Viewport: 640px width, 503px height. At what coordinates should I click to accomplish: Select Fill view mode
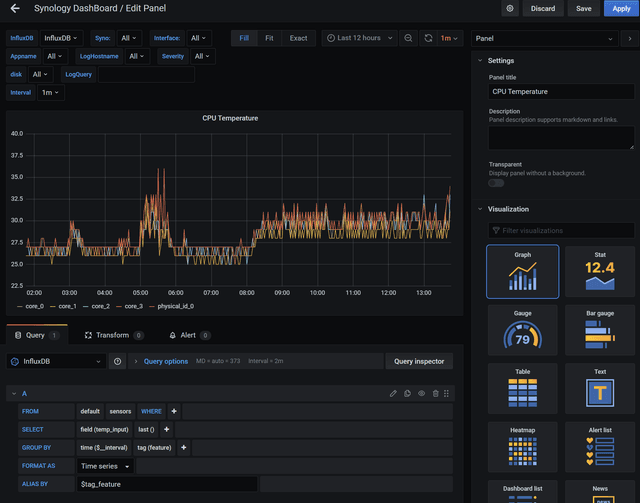tap(244, 38)
